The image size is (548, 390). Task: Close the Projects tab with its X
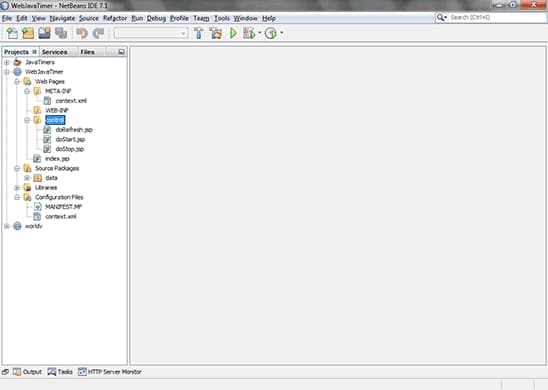click(x=34, y=52)
